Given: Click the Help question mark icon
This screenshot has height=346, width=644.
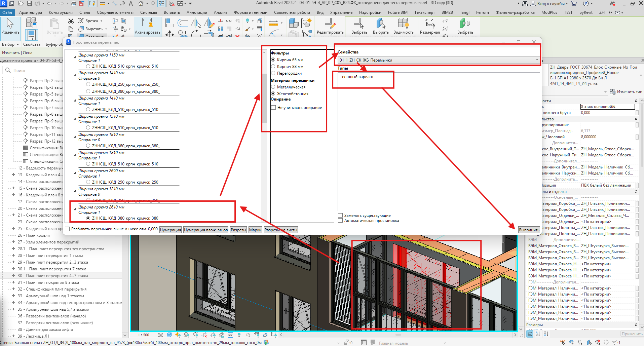Looking at the screenshot, I should 586,3.
